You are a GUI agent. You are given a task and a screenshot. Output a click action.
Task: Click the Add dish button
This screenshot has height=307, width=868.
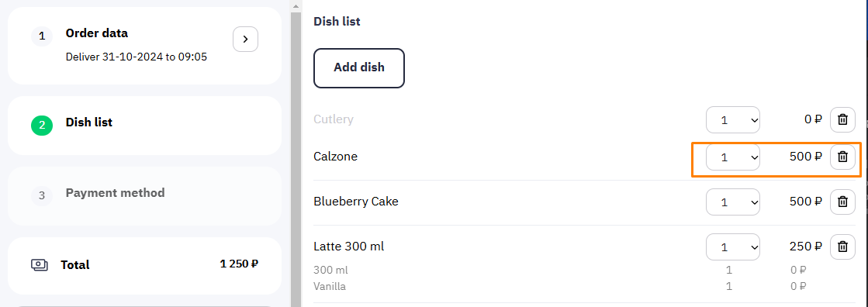(x=359, y=68)
